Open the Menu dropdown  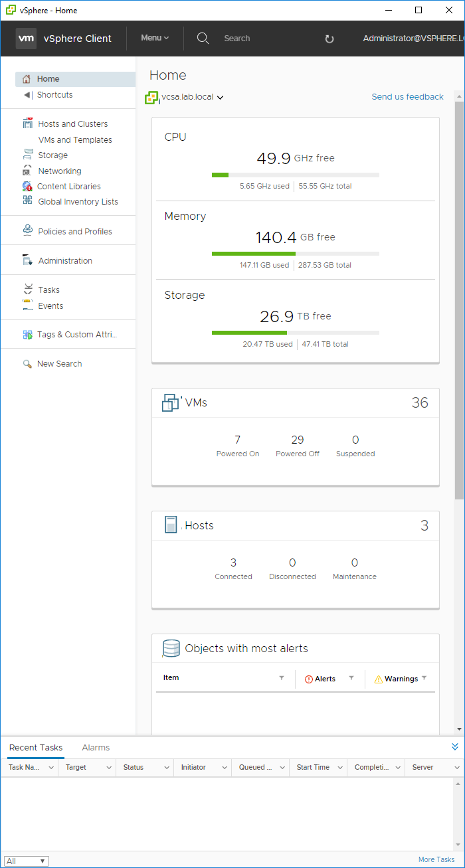[155, 38]
